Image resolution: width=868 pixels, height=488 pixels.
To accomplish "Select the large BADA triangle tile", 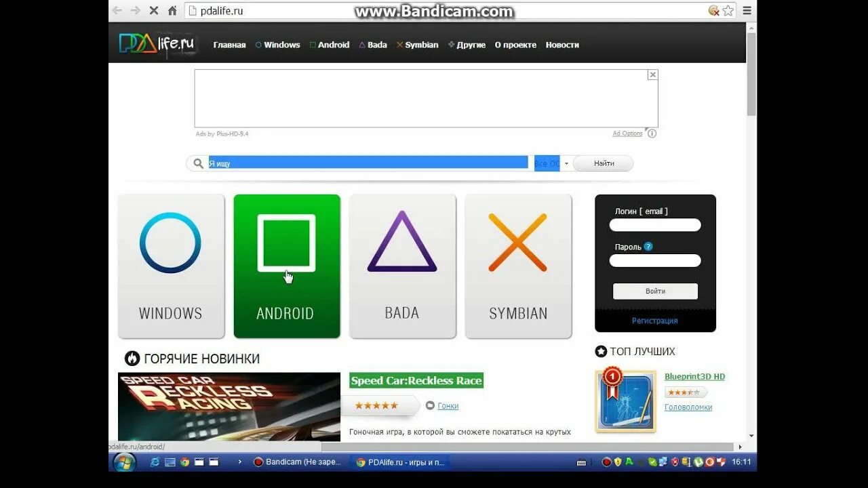I will (402, 266).
